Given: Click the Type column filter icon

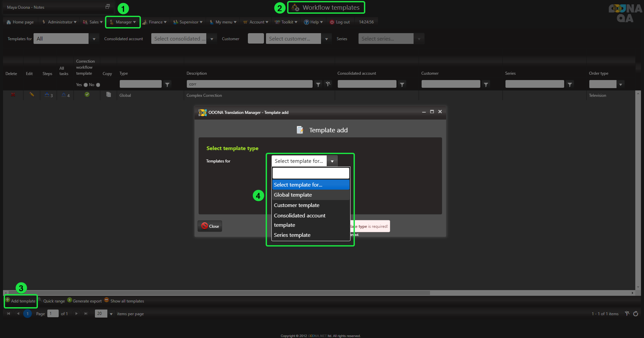Looking at the screenshot, I should tap(167, 84).
